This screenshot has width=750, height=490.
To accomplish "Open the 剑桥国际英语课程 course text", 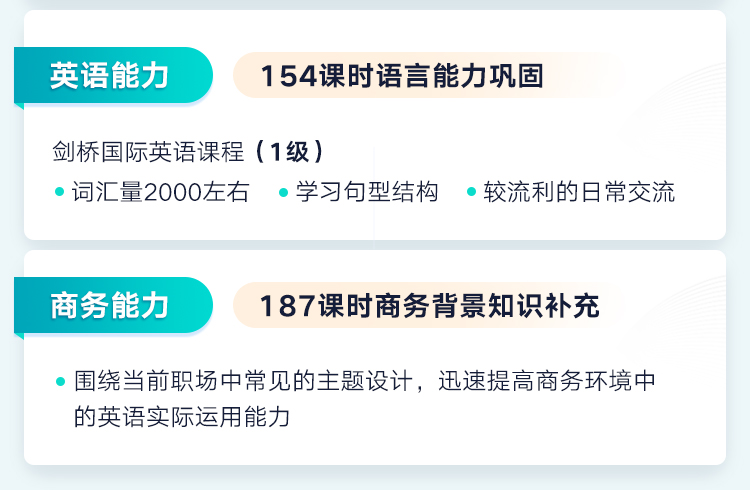I will [148, 153].
